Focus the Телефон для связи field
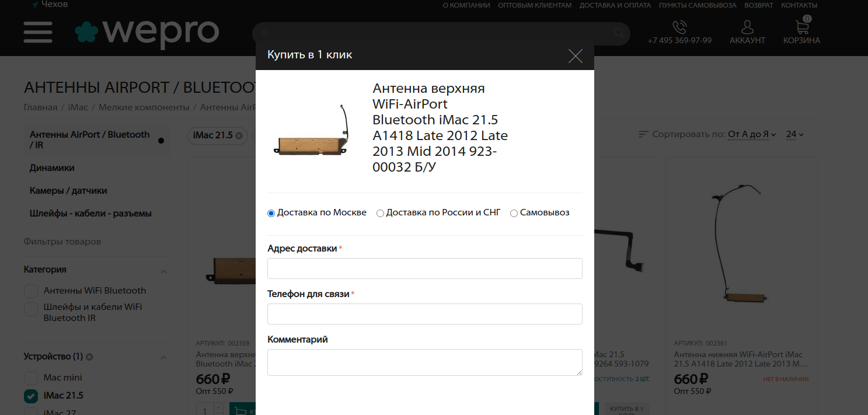This screenshot has height=415, width=868. point(425,314)
